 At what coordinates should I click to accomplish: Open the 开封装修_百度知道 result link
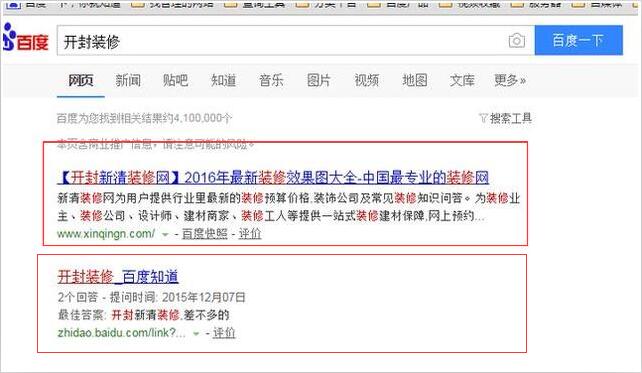point(118,277)
